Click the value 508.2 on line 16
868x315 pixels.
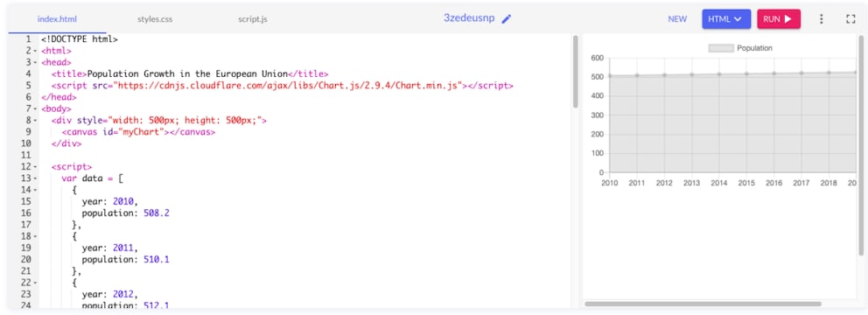click(x=156, y=213)
